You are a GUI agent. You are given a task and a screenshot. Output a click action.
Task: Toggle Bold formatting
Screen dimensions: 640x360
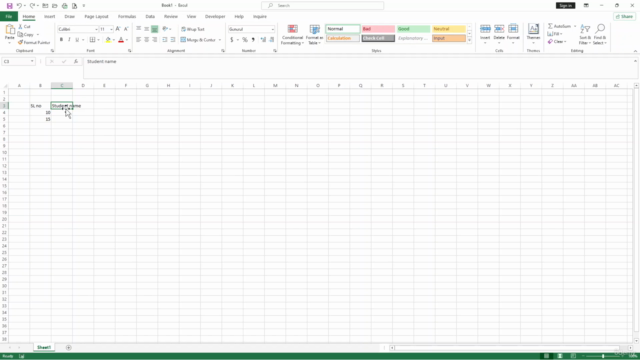(x=61, y=40)
